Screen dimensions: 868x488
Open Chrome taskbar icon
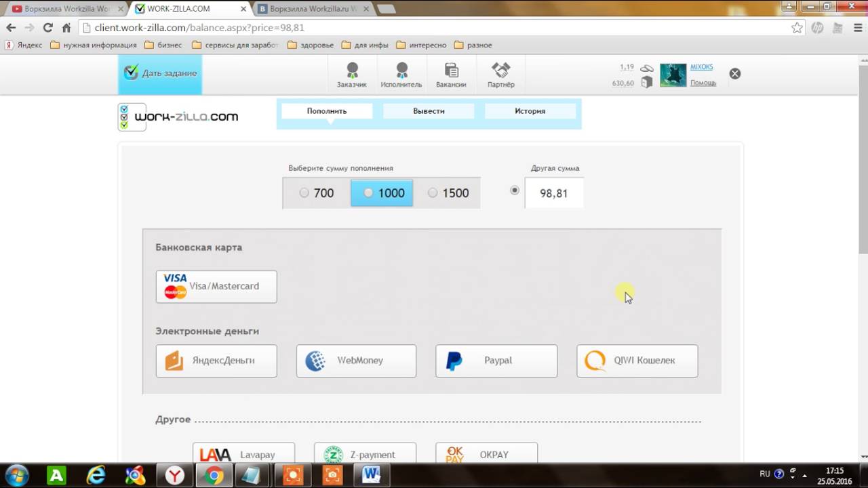(x=214, y=476)
